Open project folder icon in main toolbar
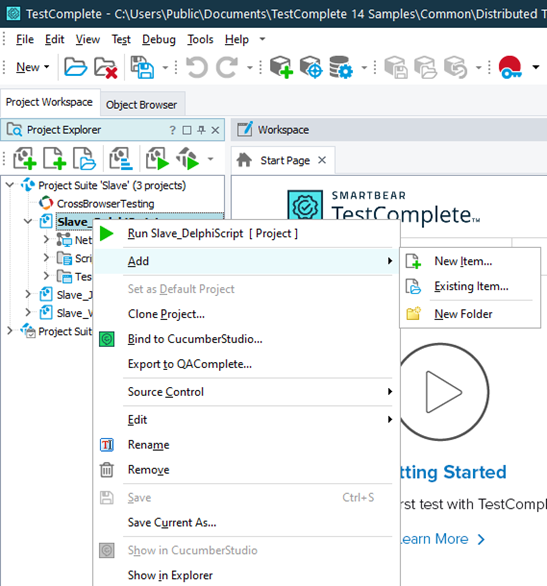Viewport: 547px width, 586px height. click(75, 67)
